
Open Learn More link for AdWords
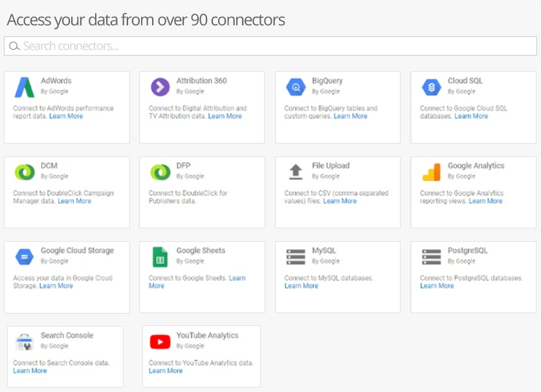point(66,116)
